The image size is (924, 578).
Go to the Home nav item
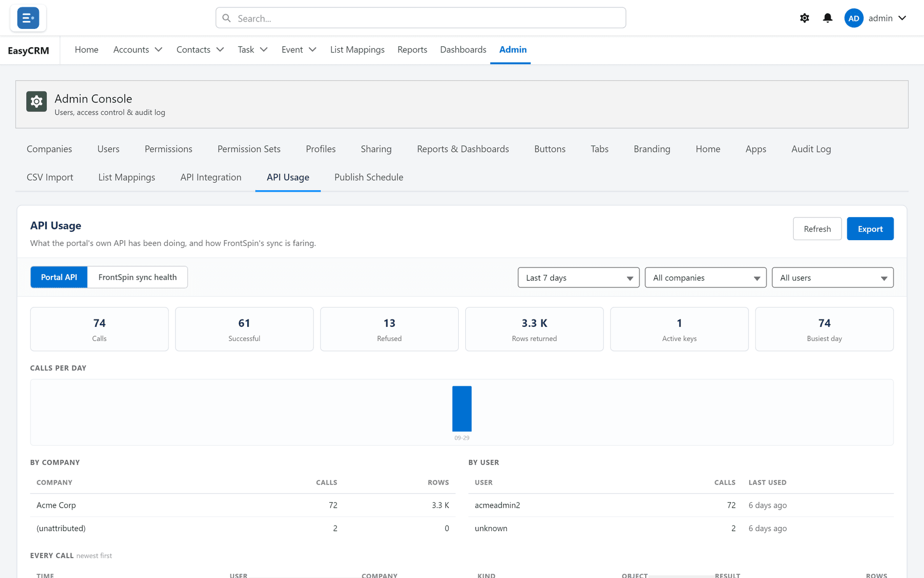pos(87,49)
